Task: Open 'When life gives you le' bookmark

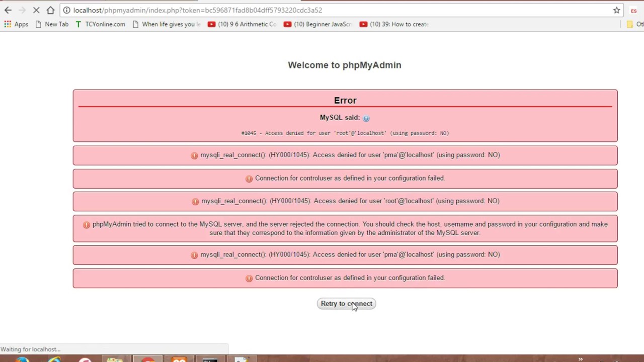Action: point(167,24)
